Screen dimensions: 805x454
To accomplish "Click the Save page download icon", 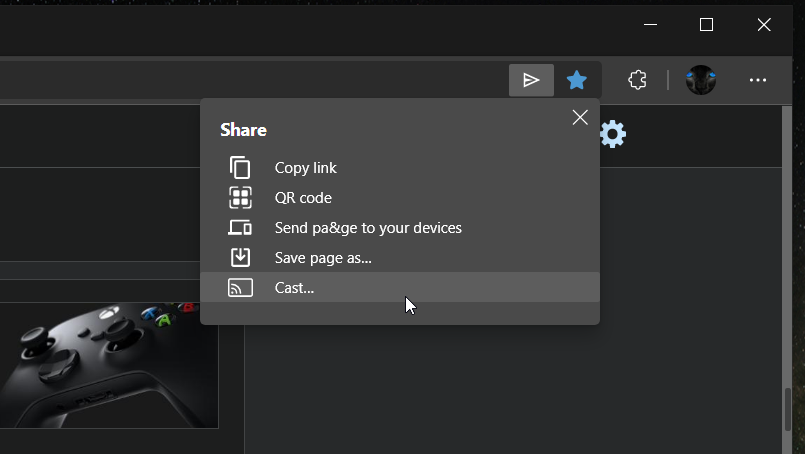I will tap(240, 257).
